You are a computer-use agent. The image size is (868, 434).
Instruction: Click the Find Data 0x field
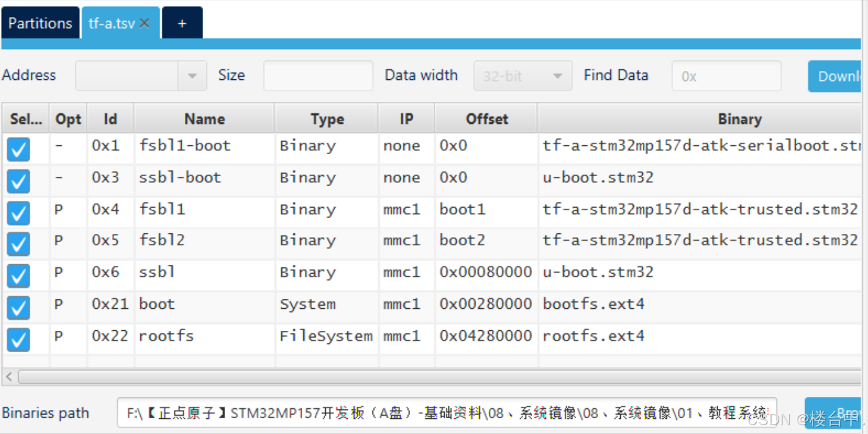(726, 76)
